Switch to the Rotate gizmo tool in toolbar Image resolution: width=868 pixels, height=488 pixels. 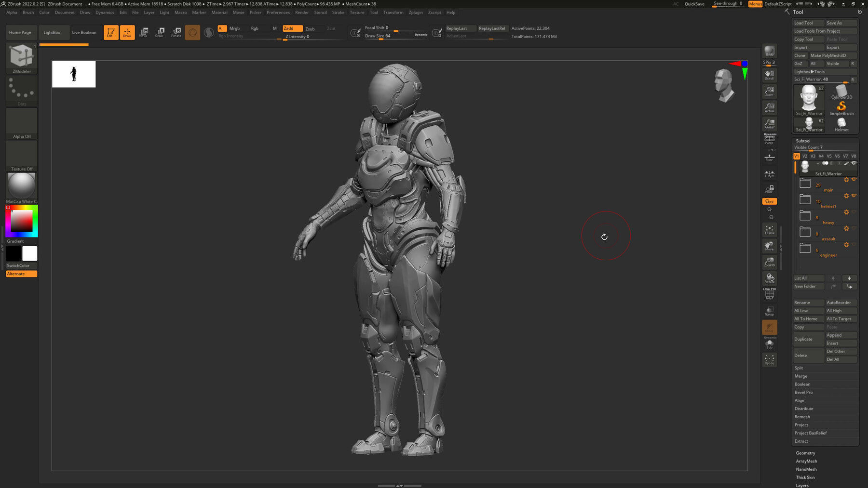[x=176, y=32]
